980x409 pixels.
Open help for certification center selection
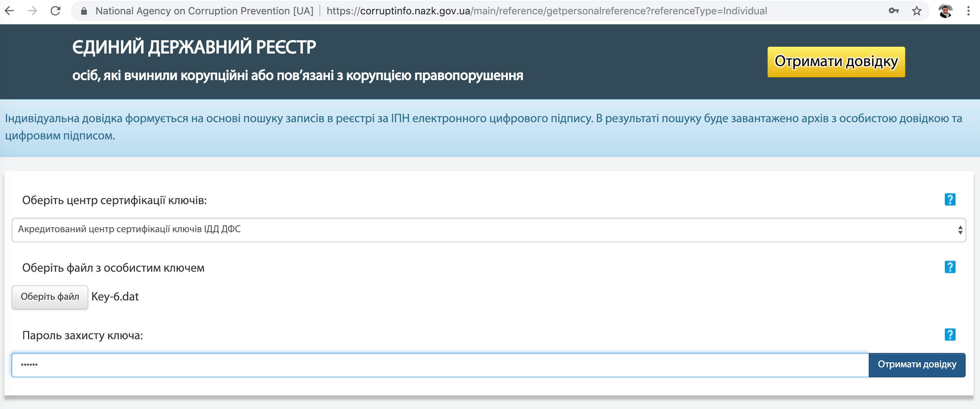coord(950,199)
